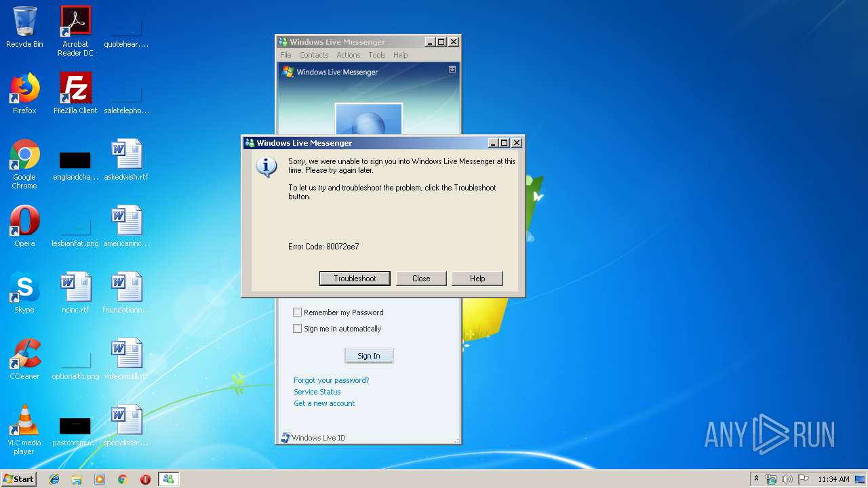Screen dimensions: 868x488
Task: Click the Troubleshoot button
Action: (355, 279)
